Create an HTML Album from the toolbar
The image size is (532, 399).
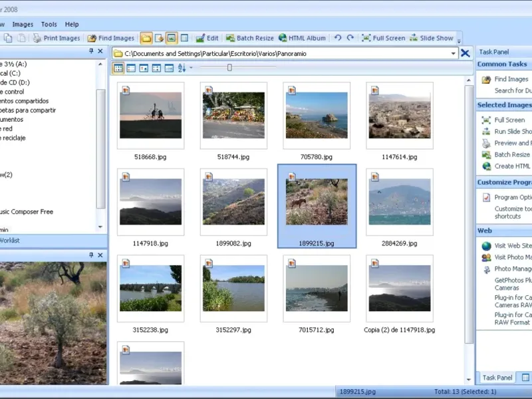302,38
